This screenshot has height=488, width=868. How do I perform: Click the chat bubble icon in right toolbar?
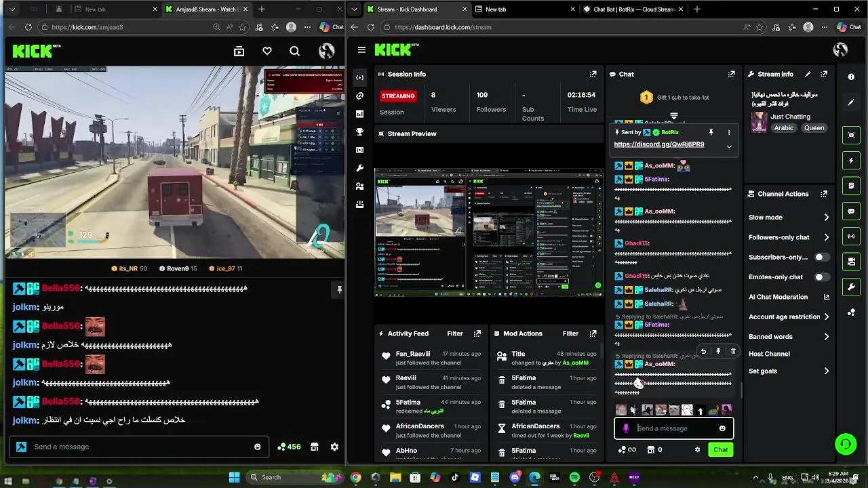point(851,211)
